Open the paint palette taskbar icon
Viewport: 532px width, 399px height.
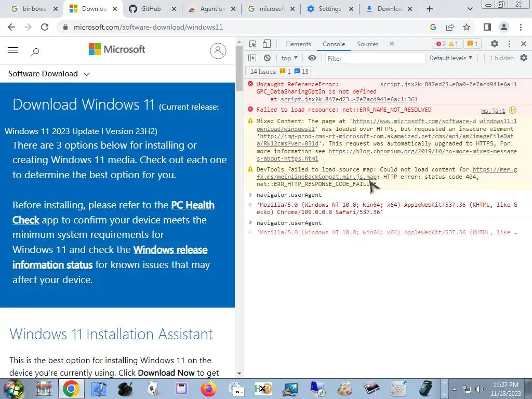click(344, 389)
